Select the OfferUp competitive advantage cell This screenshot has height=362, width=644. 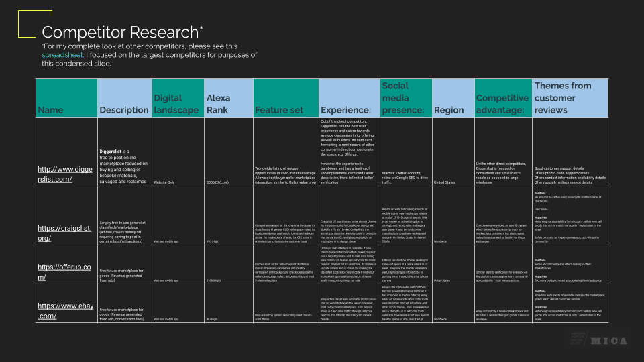[x=504, y=265]
